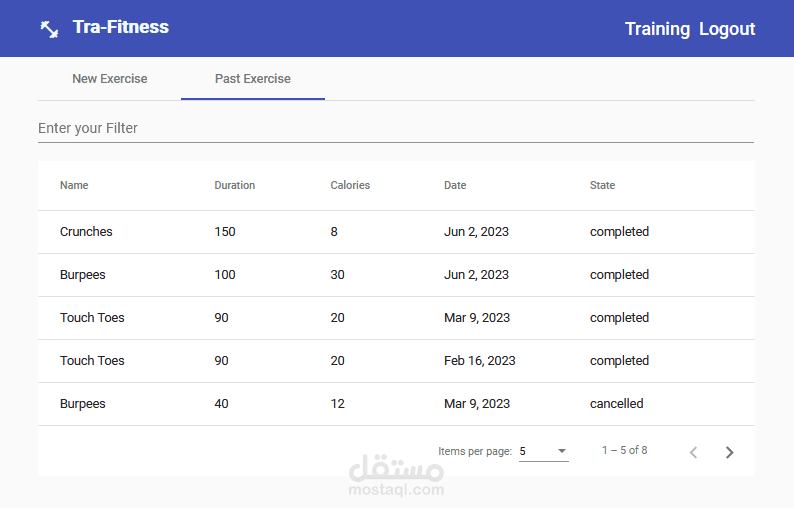Click the calories value 12

point(337,404)
